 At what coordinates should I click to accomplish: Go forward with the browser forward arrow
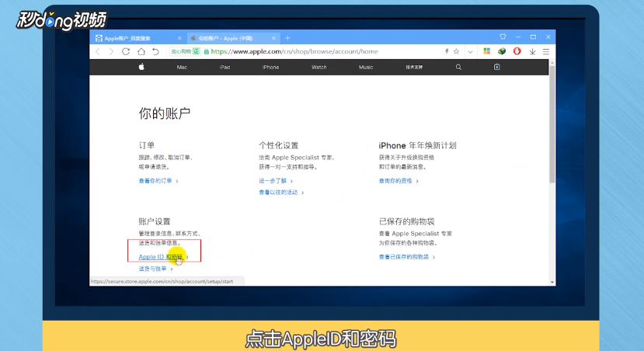(111, 51)
